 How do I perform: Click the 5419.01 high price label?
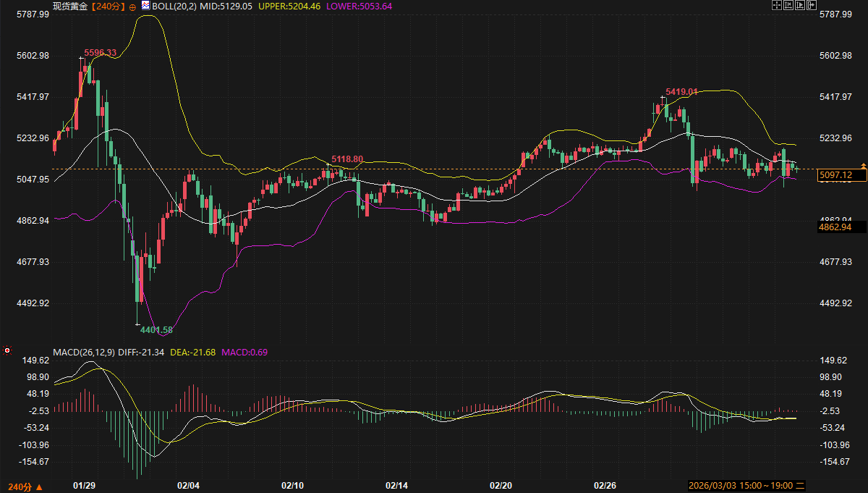681,92
